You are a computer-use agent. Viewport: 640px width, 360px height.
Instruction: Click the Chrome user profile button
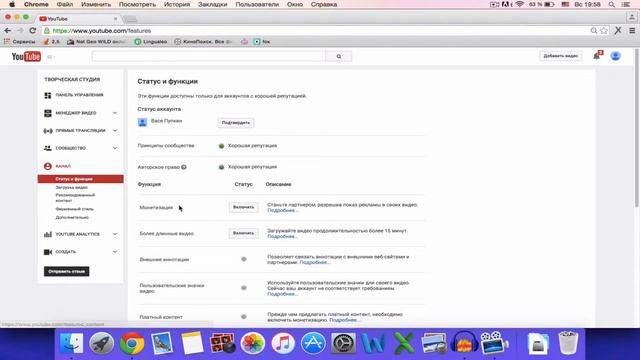pos(631,17)
